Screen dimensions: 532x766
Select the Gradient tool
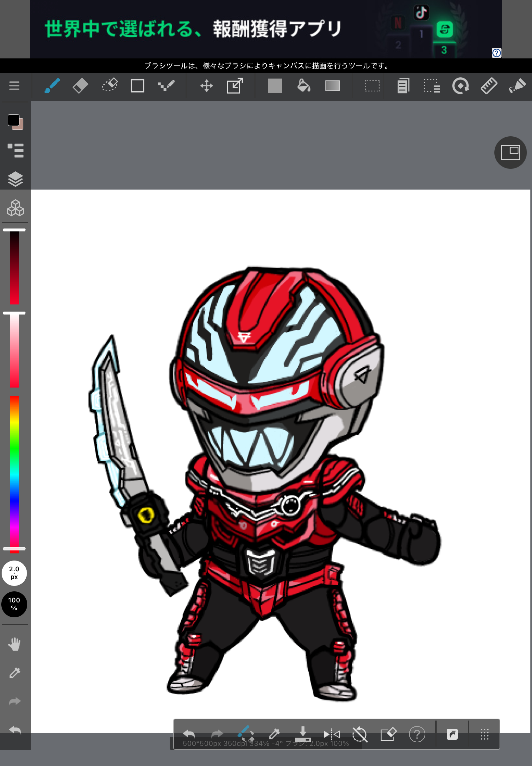click(332, 86)
